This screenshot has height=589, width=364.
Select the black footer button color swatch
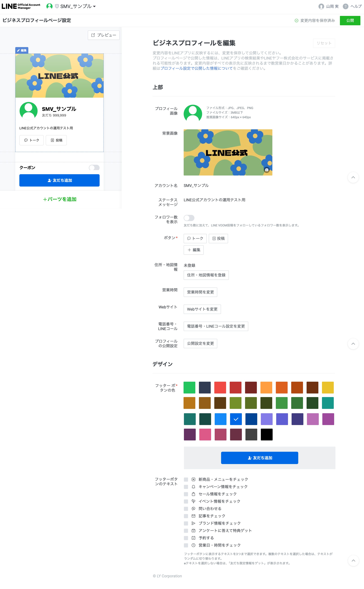(266, 435)
